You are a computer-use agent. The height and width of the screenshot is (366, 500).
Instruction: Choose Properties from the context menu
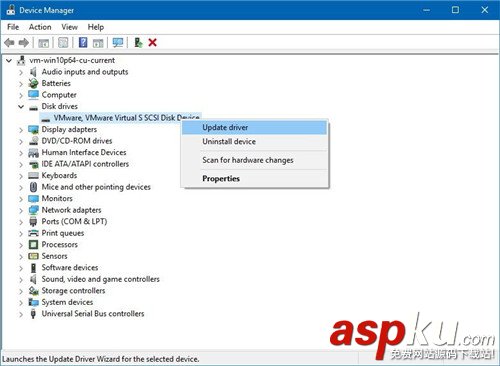pos(255,179)
